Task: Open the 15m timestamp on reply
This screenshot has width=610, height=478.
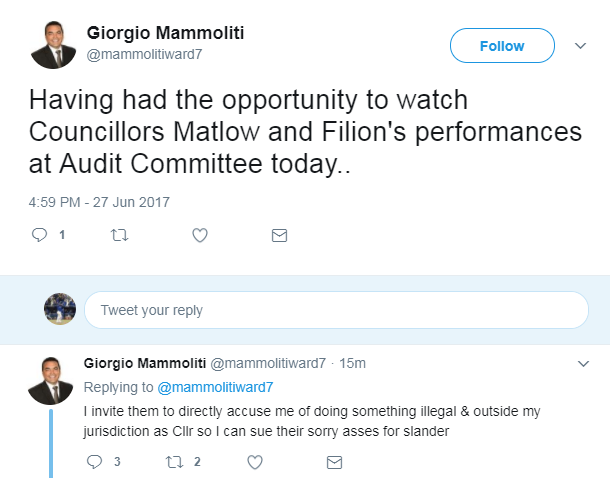Action: [352, 362]
